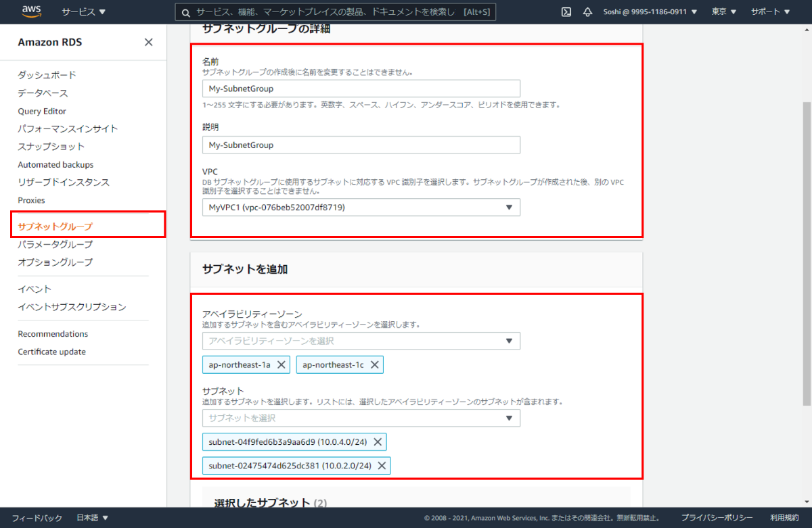Open イベント in the sidebar
This screenshot has height=528, width=812.
click(35, 289)
